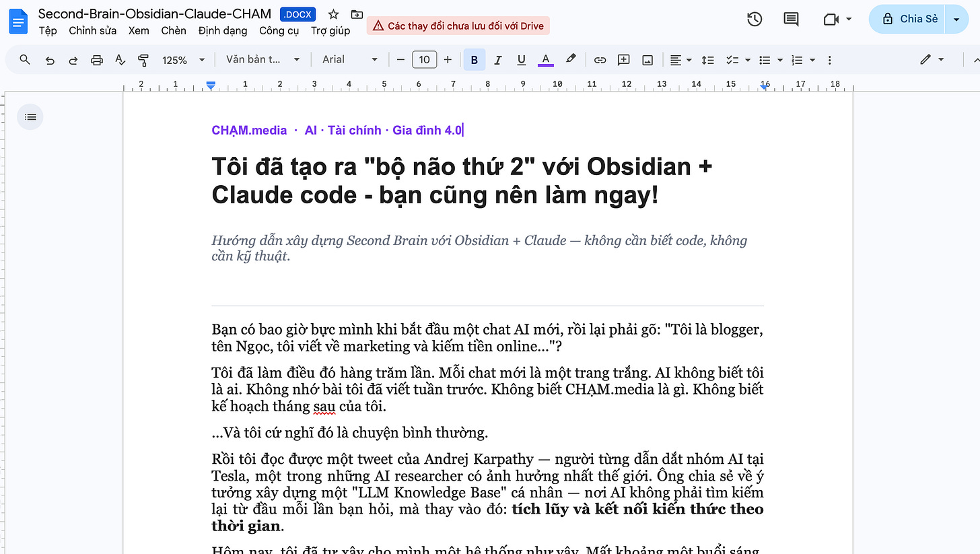Screen dimensions: 980x554
Task: Click the search magnifier in toolbar
Action: pos(25,60)
